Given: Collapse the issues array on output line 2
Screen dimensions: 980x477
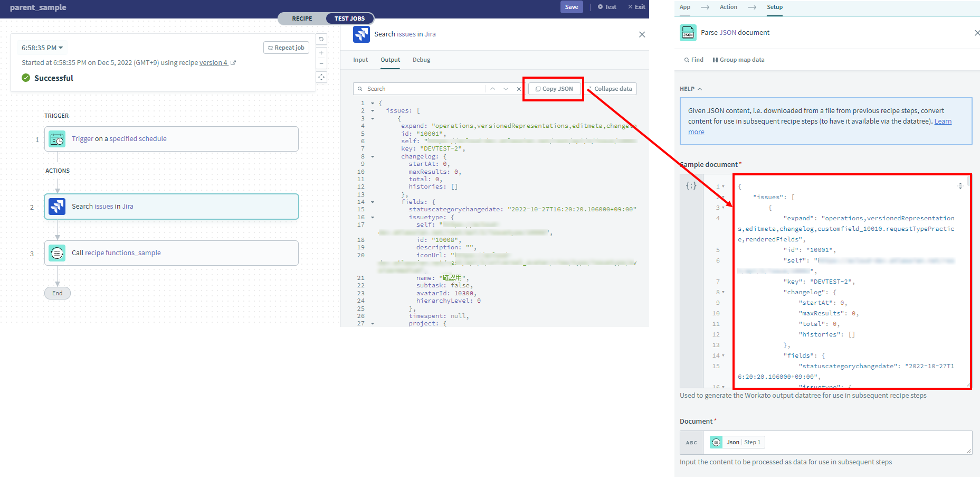Looking at the screenshot, I should [x=373, y=111].
